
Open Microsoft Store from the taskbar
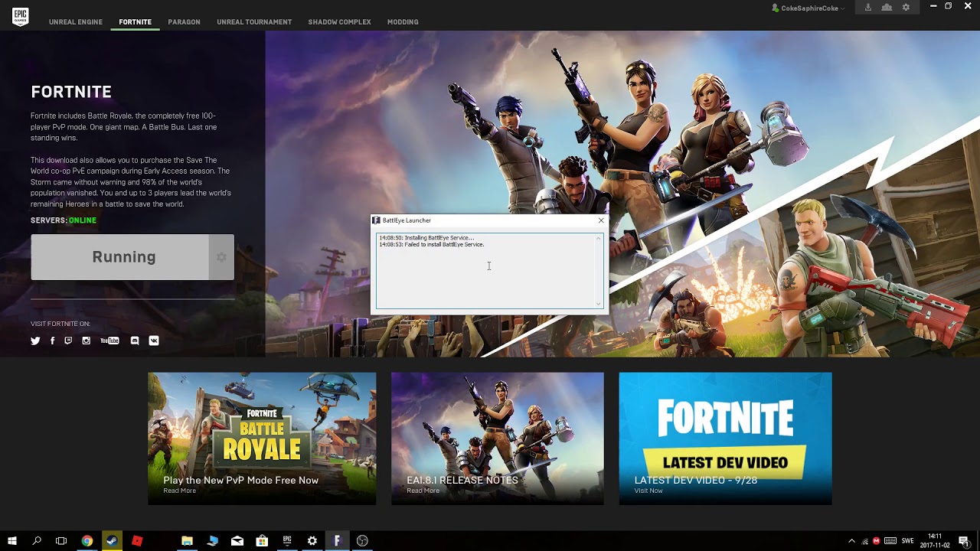coord(262,541)
